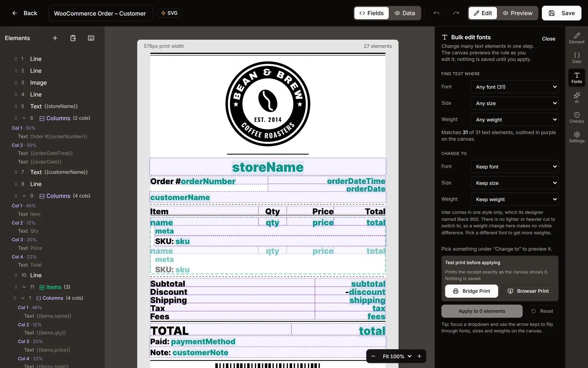The width and height of the screenshot is (588, 368).
Task: Open the 'Any weight' dropdown
Action: tap(514, 120)
